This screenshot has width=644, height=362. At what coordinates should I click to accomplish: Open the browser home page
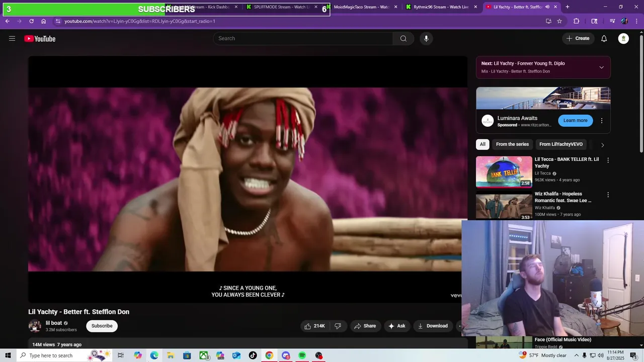[x=44, y=21]
